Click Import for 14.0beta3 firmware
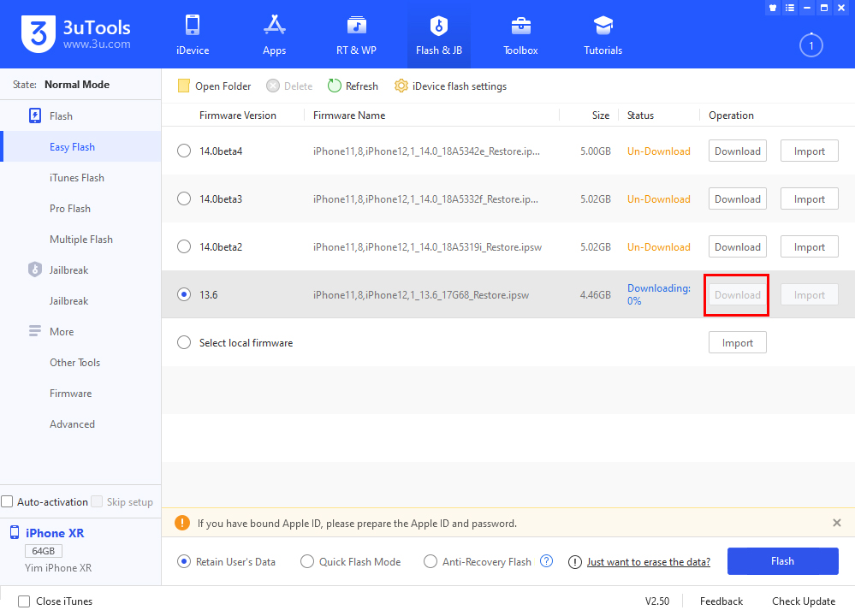Image resolution: width=855 pixels, height=616 pixels. (x=809, y=199)
